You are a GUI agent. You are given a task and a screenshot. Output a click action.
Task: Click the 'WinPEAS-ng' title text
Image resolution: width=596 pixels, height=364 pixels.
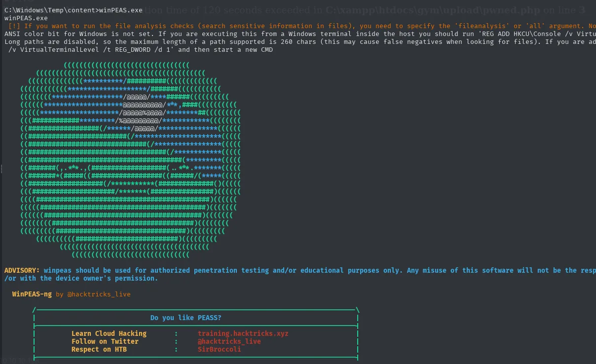pos(32,294)
